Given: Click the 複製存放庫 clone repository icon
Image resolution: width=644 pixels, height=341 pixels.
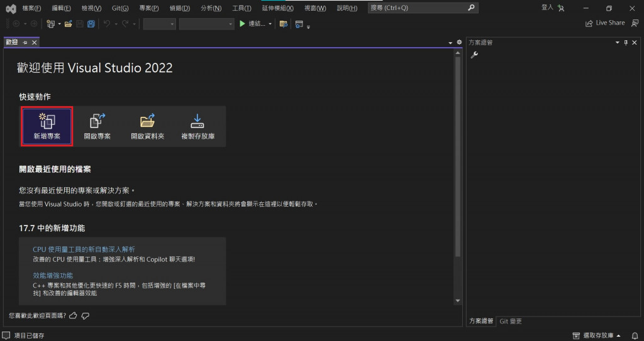Looking at the screenshot, I should coord(197,121).
